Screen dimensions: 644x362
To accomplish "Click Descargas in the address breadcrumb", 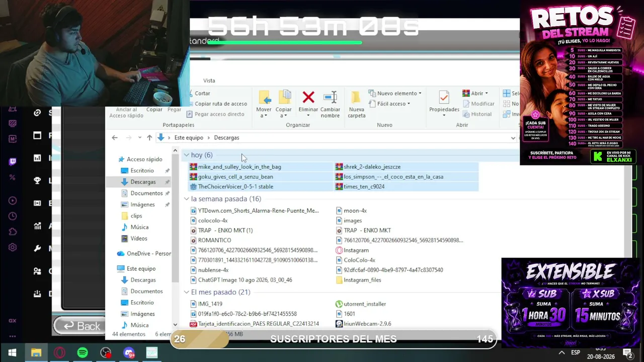I will (x=226, y=138).
